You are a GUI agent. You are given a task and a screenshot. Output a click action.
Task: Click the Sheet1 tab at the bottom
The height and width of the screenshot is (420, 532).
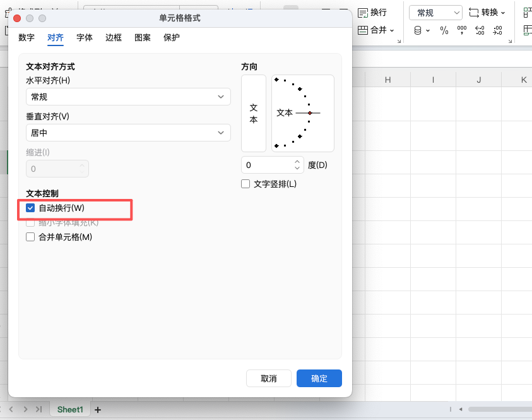pyautogui.click(x=69, y=409)
